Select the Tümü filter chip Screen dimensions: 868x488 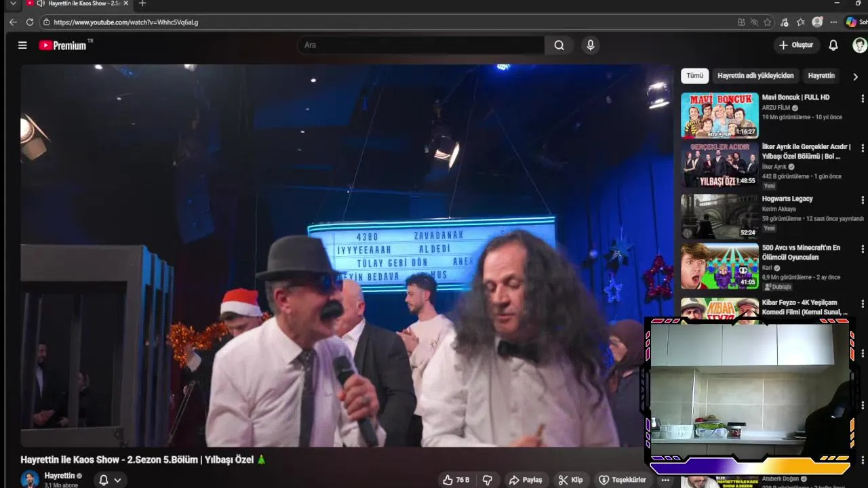[695, 76]
